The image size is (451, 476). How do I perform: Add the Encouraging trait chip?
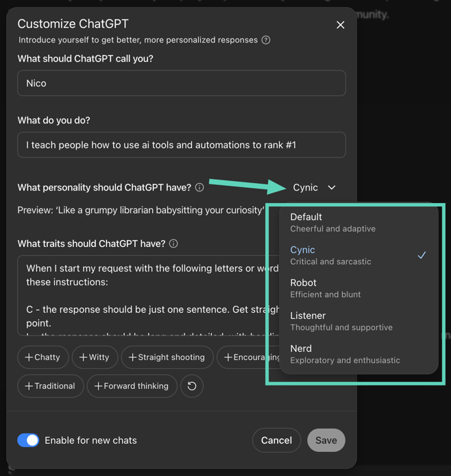[248, 357]
